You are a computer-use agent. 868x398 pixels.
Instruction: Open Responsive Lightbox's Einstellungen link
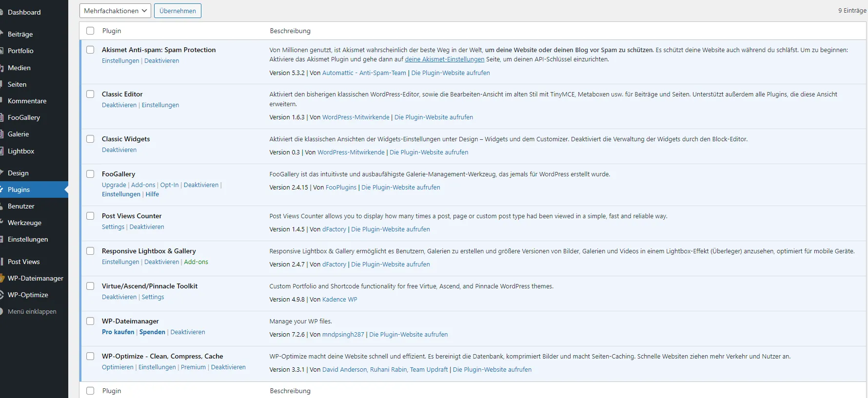(120, 262)
